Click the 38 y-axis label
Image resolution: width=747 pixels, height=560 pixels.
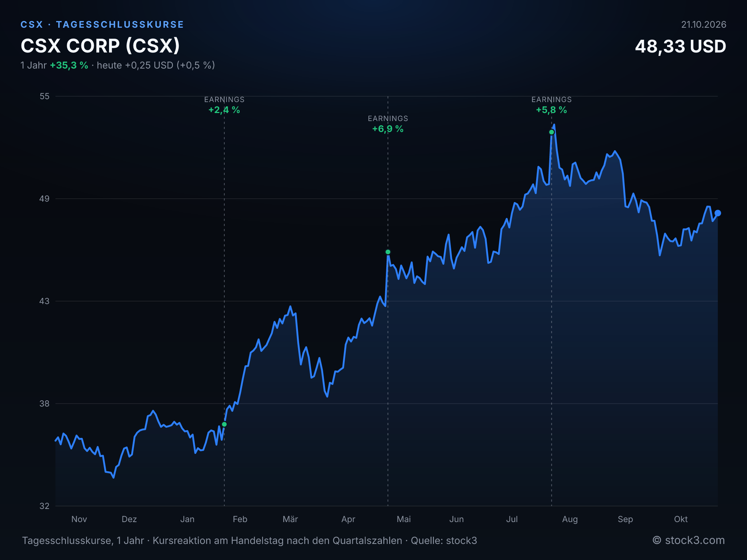point(44,404)
